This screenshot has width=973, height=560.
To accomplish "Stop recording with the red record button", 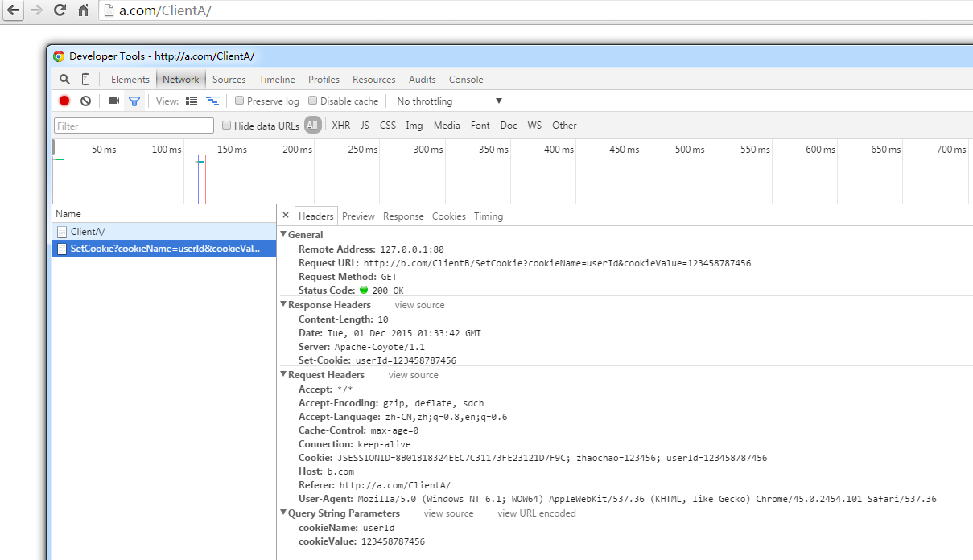I will (x=64, y=101).
